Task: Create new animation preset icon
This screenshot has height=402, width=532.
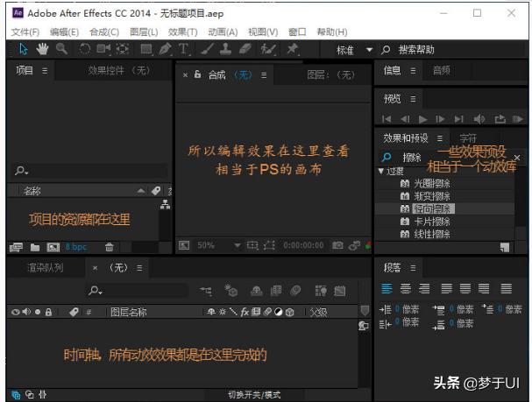Action: click(x=505, y=248)
